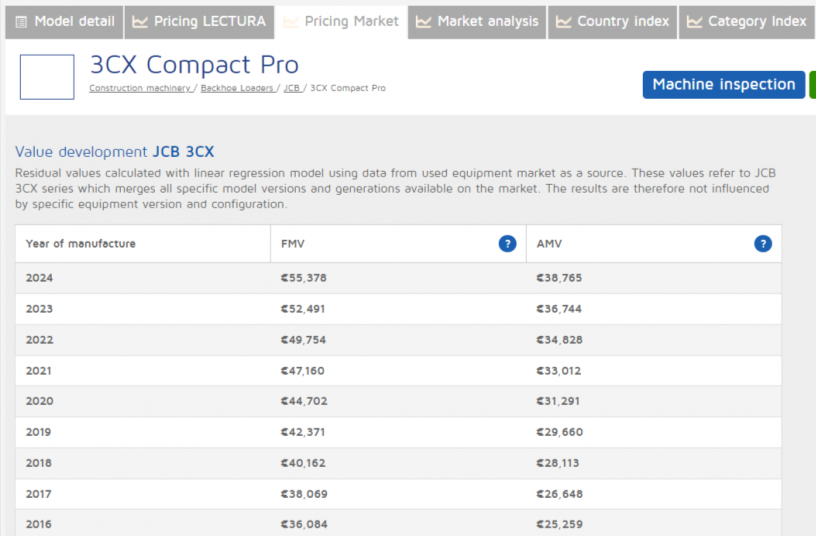Select AMV value €34,828
This screenshot has width=816, height=536.
coord(559,340)
